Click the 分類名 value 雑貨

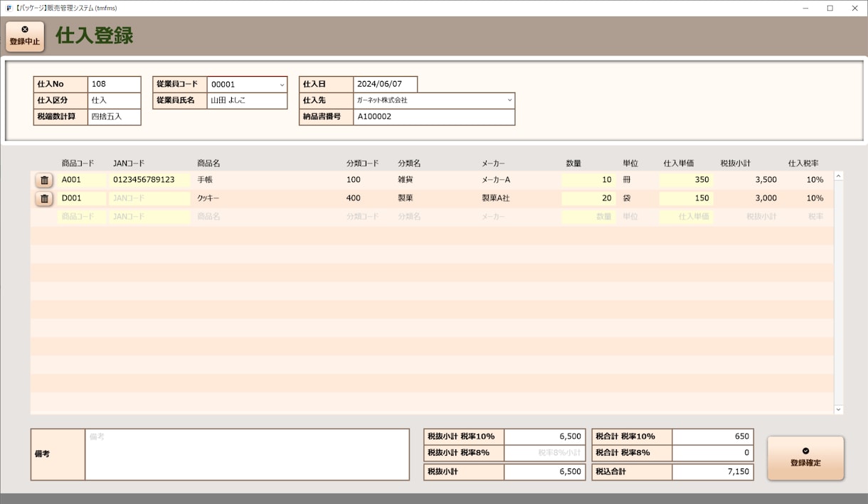click(406, 180)
